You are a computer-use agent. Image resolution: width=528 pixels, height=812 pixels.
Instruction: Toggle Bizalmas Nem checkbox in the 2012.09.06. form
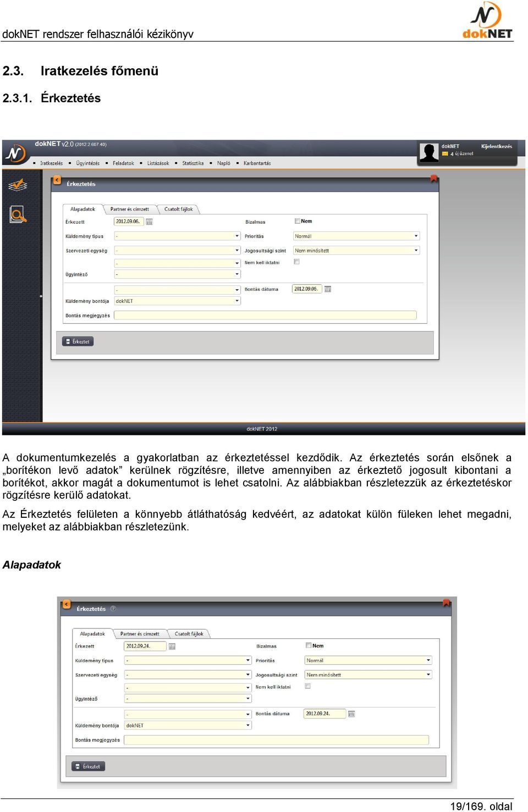297,221
